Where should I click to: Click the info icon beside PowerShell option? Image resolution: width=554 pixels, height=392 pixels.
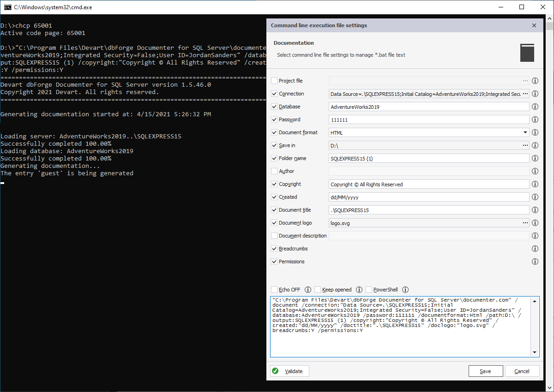pyautogui.click(x=405, y=290)
